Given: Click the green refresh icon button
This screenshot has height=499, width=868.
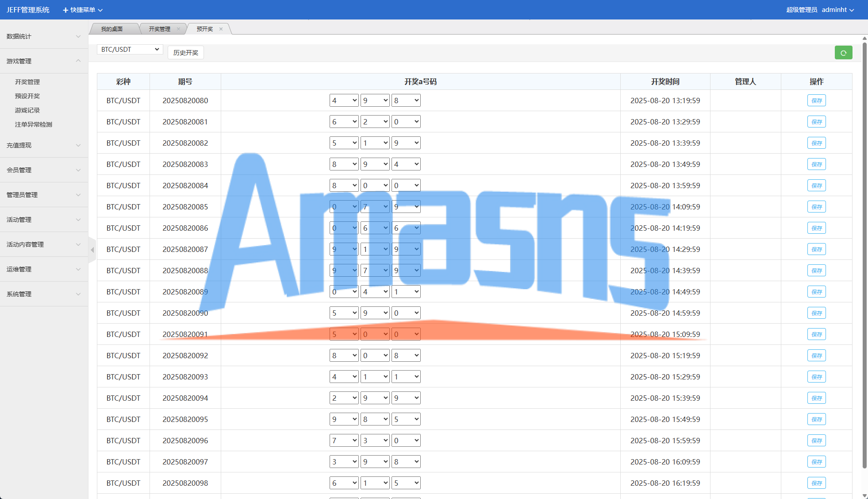Looking at the screenshot, I should pyautogui.click(x=843, y=53).
